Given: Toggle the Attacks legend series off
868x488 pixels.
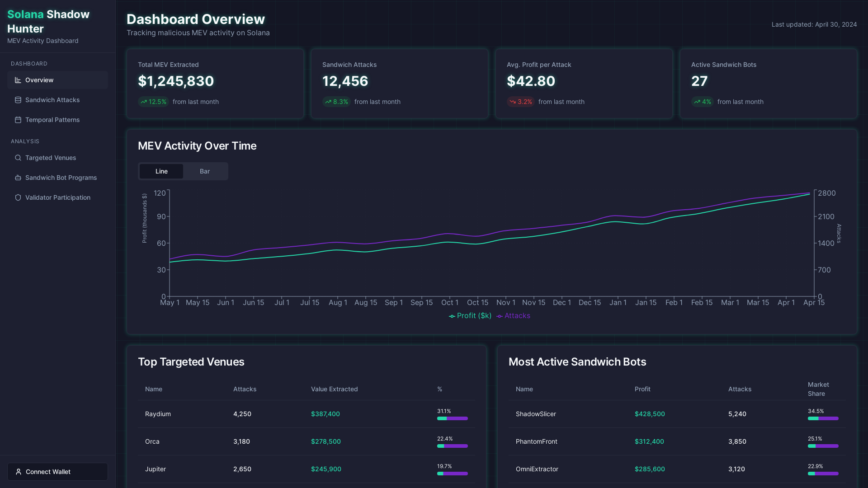Looking at the screenshot, I should 514,315.
